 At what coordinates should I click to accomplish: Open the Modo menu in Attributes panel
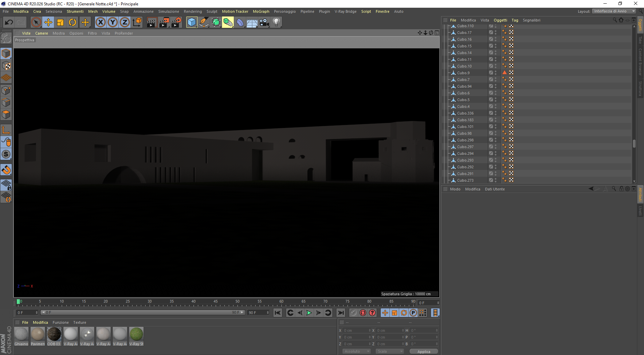click(x=455, y=189)
